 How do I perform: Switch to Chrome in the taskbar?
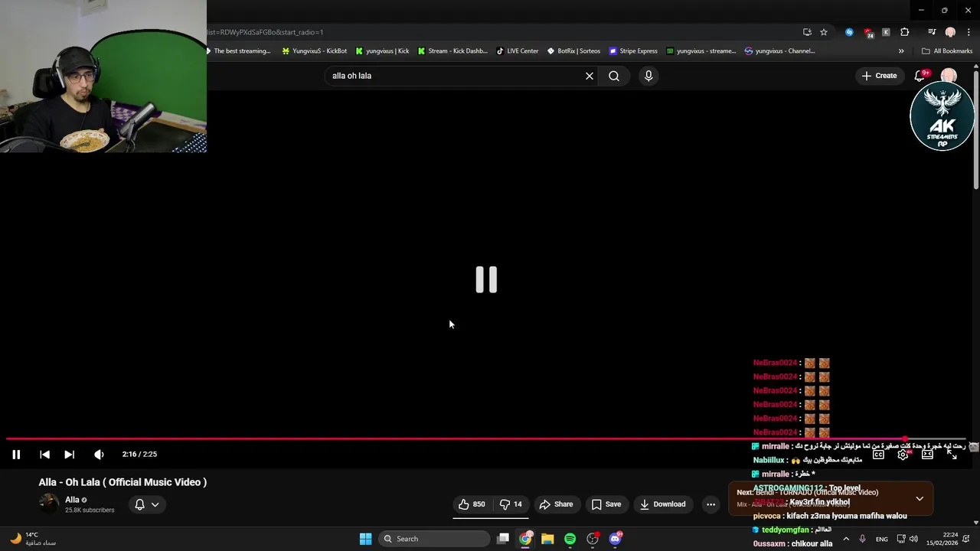click(x=525, y=539)
